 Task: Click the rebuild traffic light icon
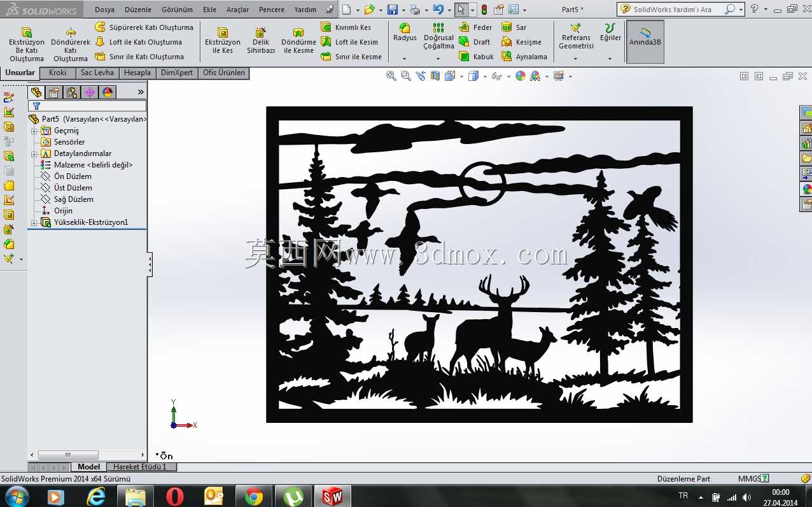pos(484,10)
